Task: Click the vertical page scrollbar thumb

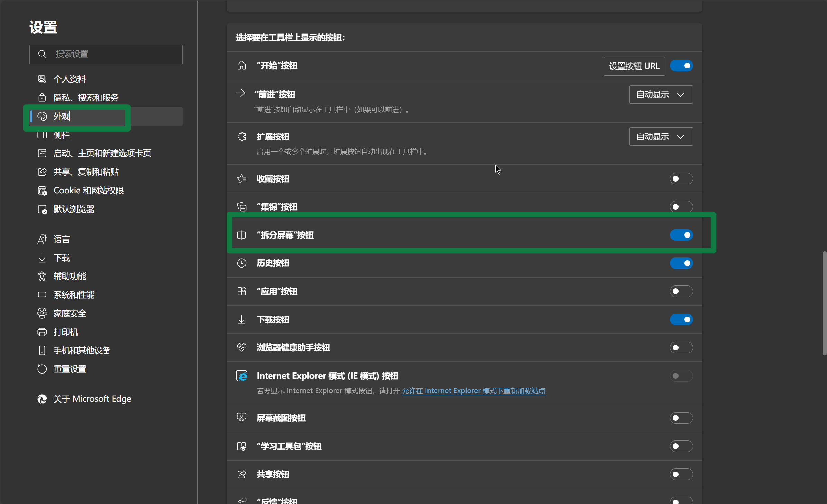Action: (x=824, y=304)
